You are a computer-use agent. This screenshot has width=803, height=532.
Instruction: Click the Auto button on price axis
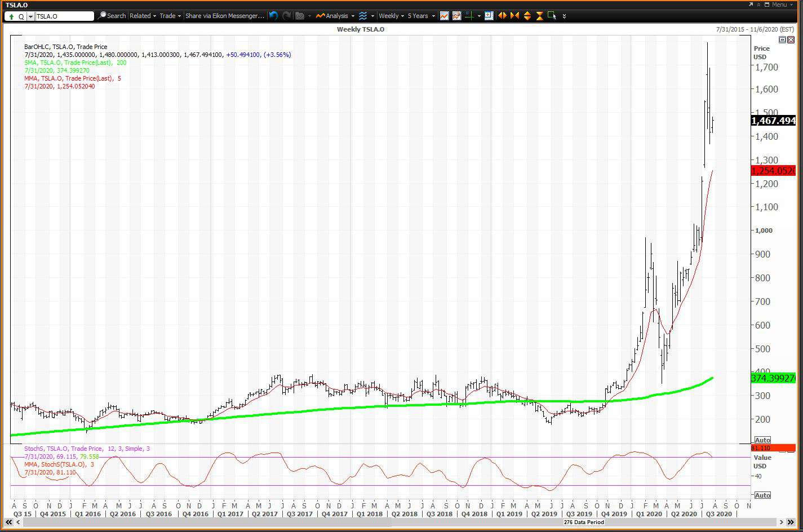(762, 440)
